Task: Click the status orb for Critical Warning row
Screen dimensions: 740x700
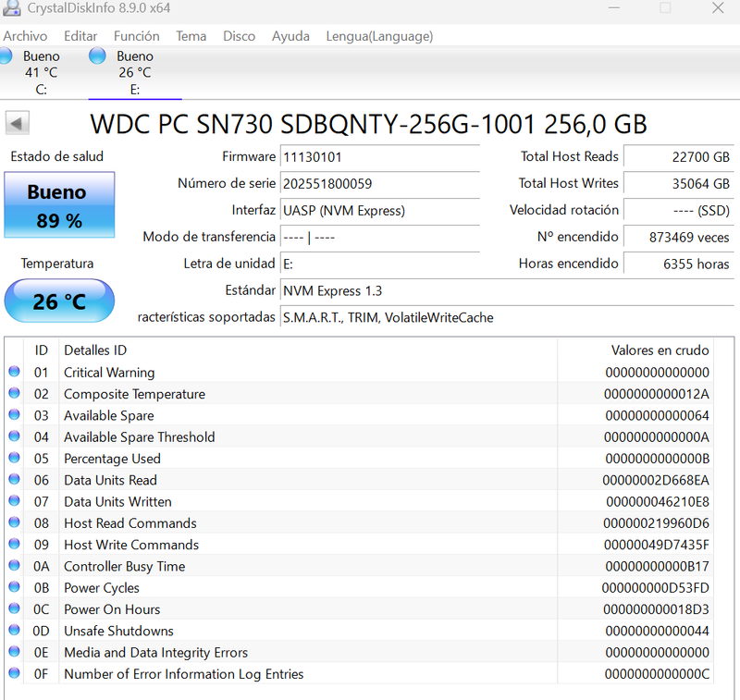Action: tap(14, 372)
